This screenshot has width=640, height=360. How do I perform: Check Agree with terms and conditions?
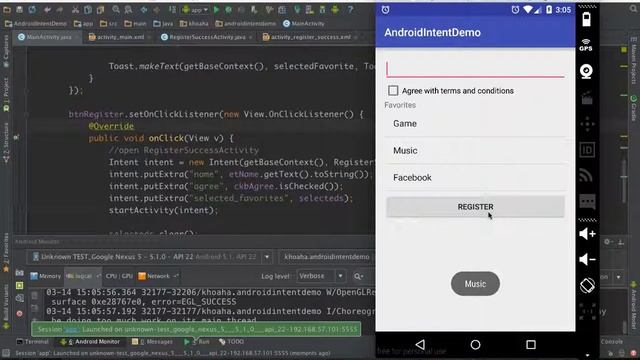393,90
